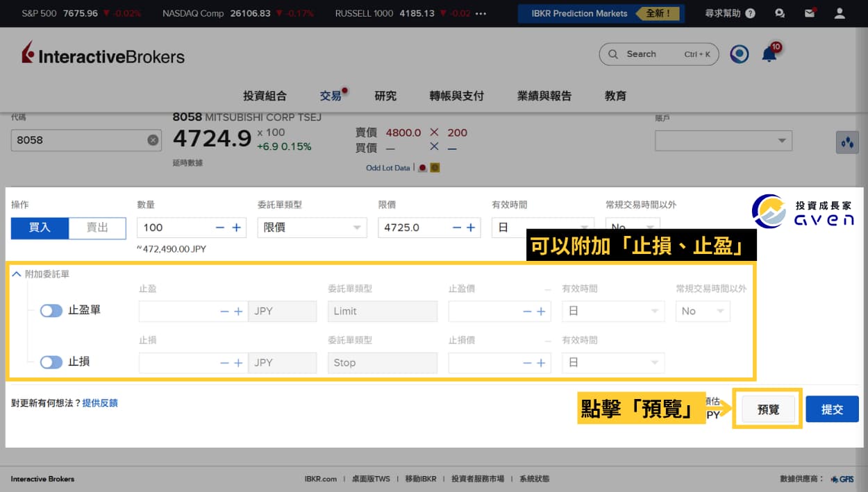Decrease take-profit 止盈 amount with minus
Viewport: 868px width, 492px height.
point(224,312)
